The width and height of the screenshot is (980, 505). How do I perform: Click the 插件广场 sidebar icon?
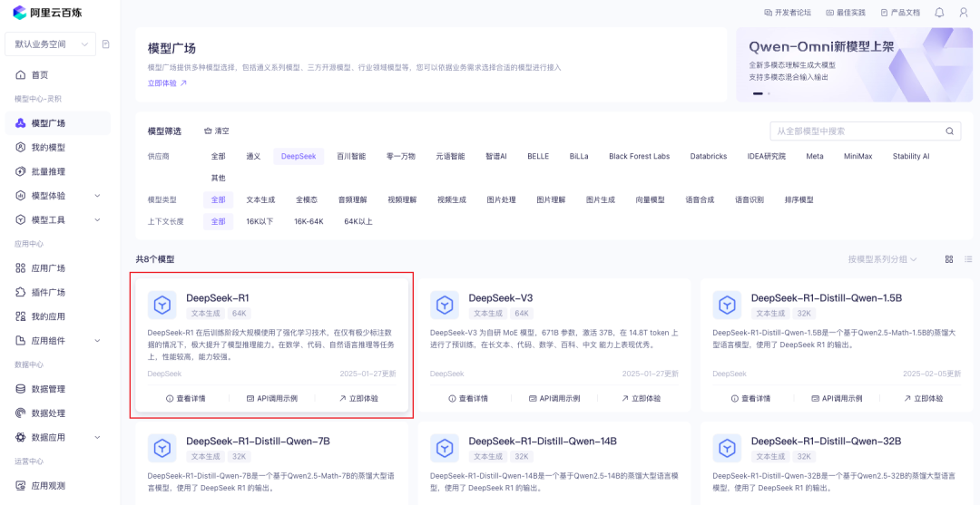coord(20,292)
